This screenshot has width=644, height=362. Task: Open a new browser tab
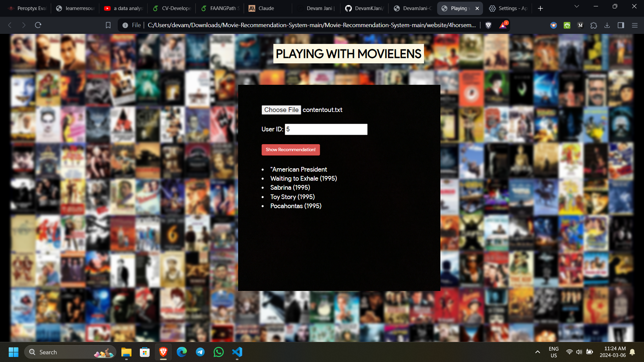click(x=540, y=8)
